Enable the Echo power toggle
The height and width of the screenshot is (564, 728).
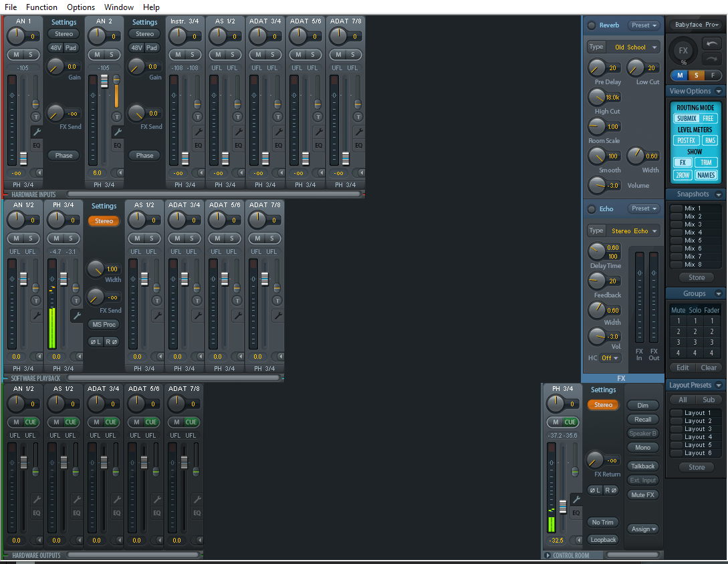pyautogui.click(x=592, y=209)
